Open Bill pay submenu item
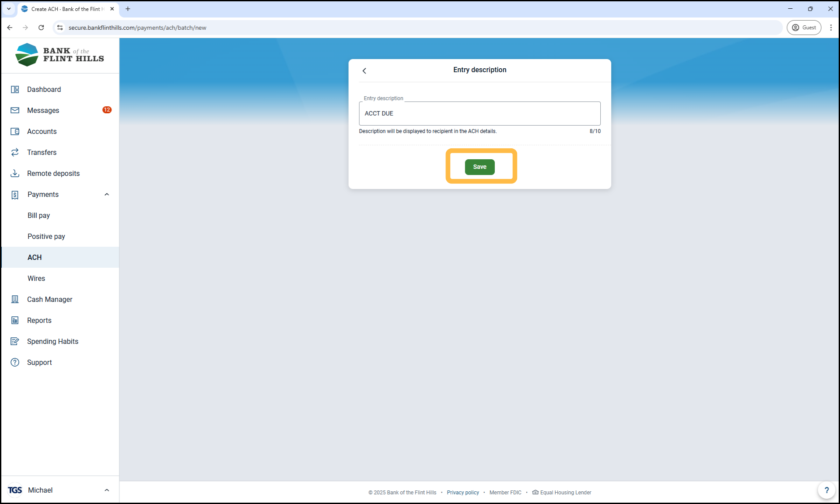Image resolution: width=840 pixels, height=504 pixels. coord(38,215)
